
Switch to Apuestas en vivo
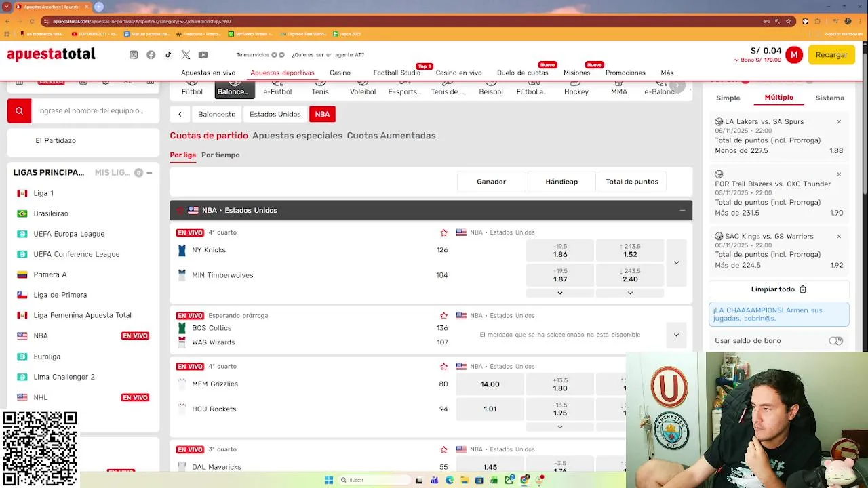pos(208,73)
